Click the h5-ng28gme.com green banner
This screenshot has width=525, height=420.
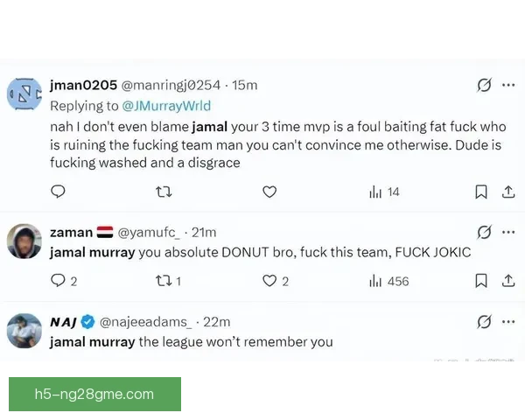(x=94, y=394)
